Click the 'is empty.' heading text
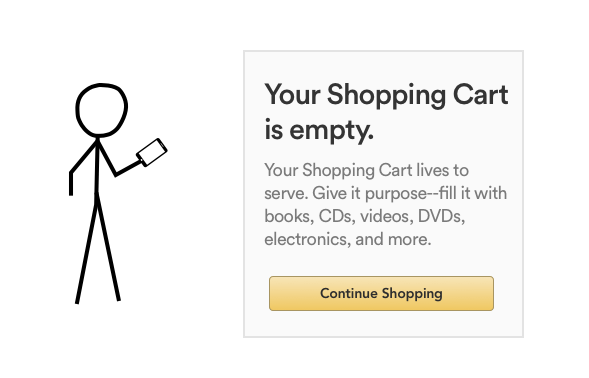The height and width of the screenshot is (378, 589). pyautogui.click(x=319, y=130)
